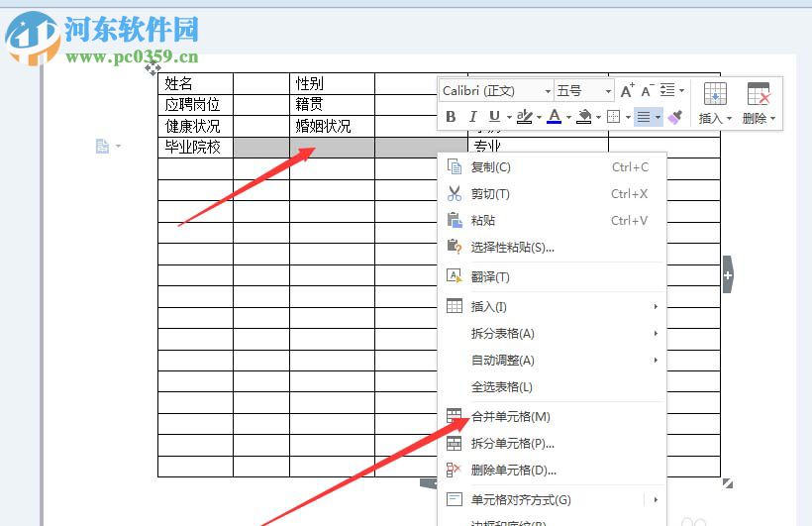Click the delete cells icon

pos(454,470)
